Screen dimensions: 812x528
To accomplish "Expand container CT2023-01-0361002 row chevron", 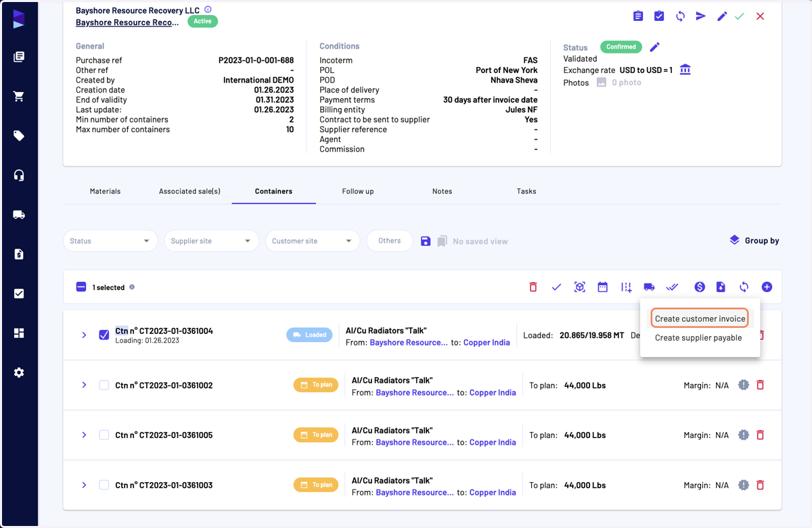I will click(x=84, y=385).
